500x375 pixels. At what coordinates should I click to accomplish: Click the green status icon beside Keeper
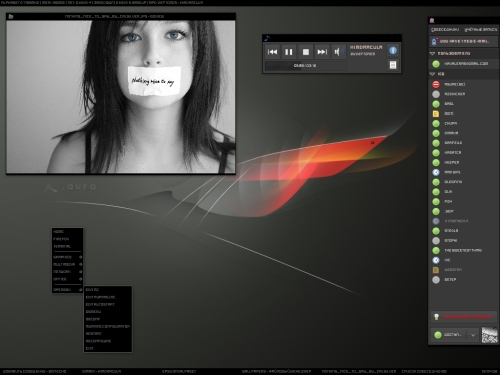(x=436, y=162)
